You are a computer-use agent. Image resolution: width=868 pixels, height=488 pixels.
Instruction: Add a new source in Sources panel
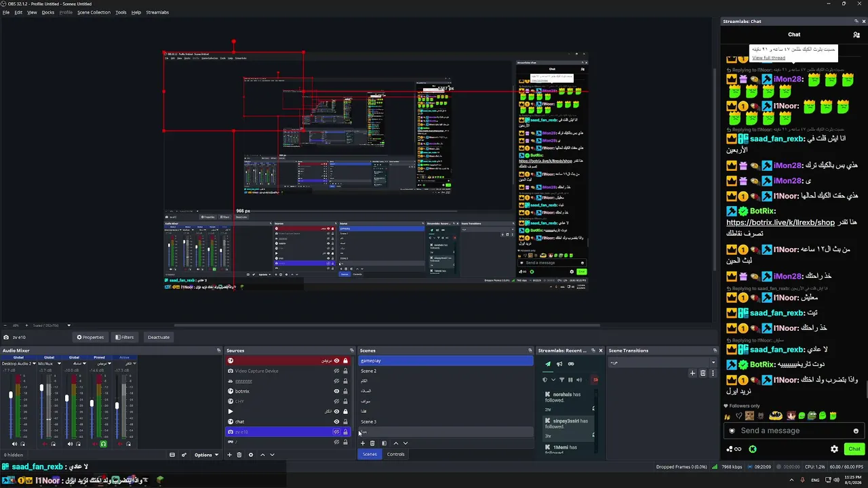[229, 455]
